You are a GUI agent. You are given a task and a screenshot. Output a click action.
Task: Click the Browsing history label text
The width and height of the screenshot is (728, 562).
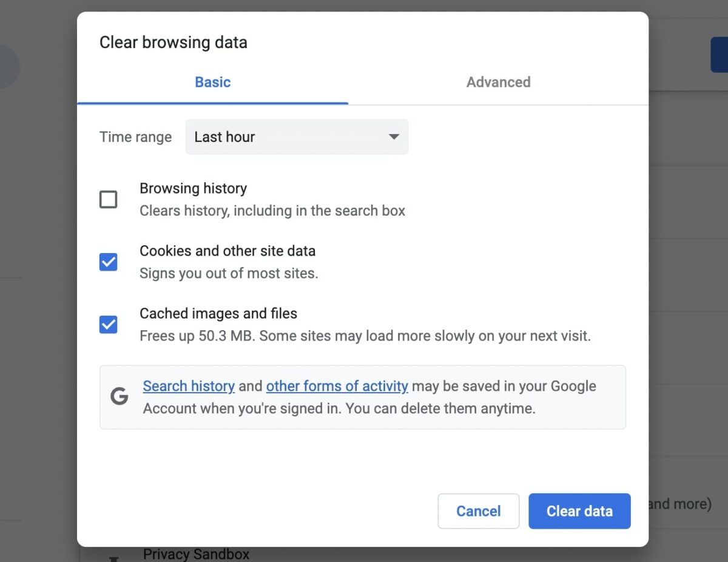[193, 189]
